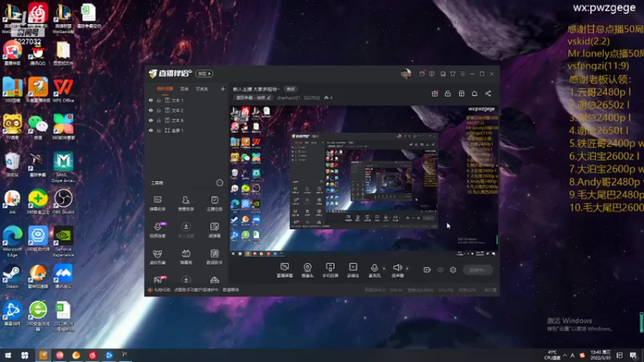Add 手机投屏 phone screen cast source
The image size is (644, 362).
pyautogui.click(x=330, y=270)
